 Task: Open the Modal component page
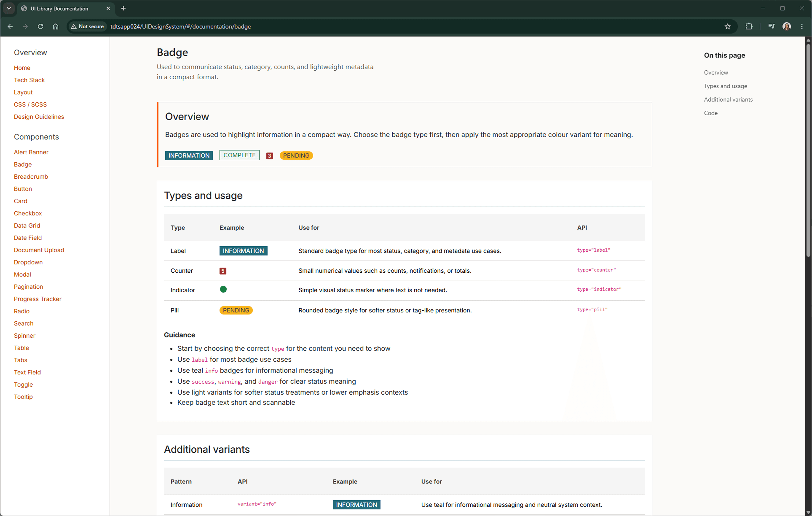pyautogui.click(x=22, y=274)
